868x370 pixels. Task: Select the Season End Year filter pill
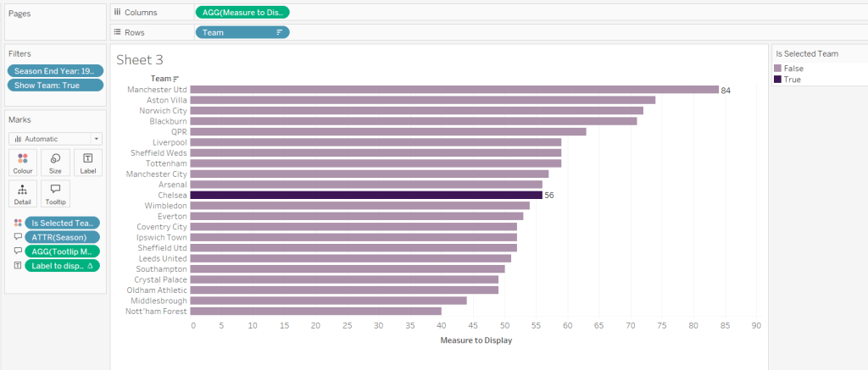point(55,71)
